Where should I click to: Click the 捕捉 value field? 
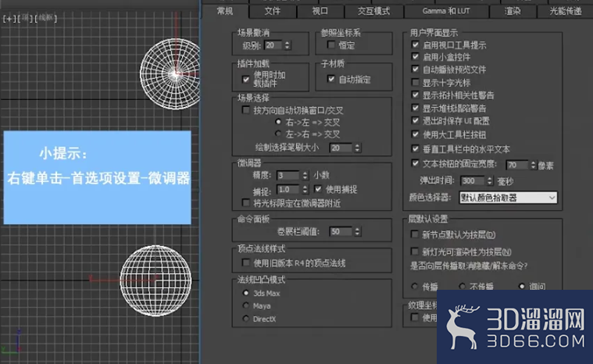[x=288, y=189]
